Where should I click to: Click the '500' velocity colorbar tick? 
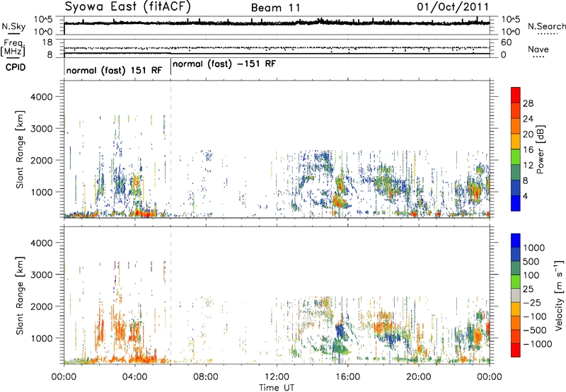[x=531, y=261]
